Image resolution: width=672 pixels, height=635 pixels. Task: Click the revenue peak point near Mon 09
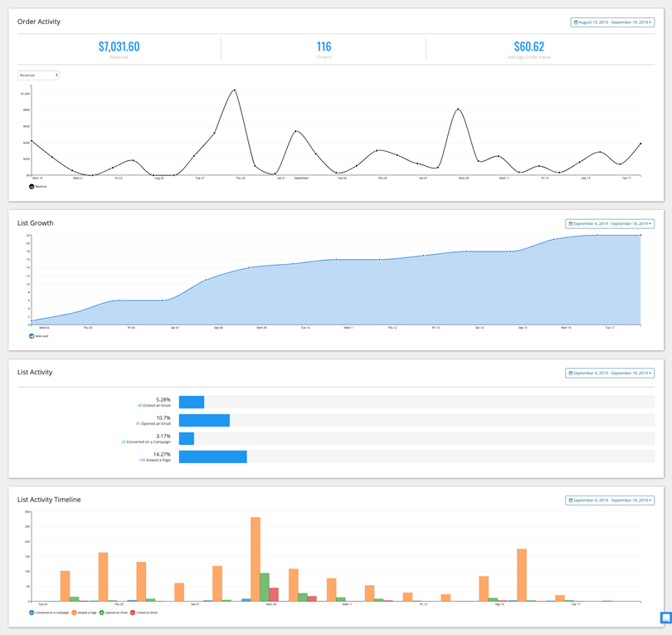click(x=458, y=110)
